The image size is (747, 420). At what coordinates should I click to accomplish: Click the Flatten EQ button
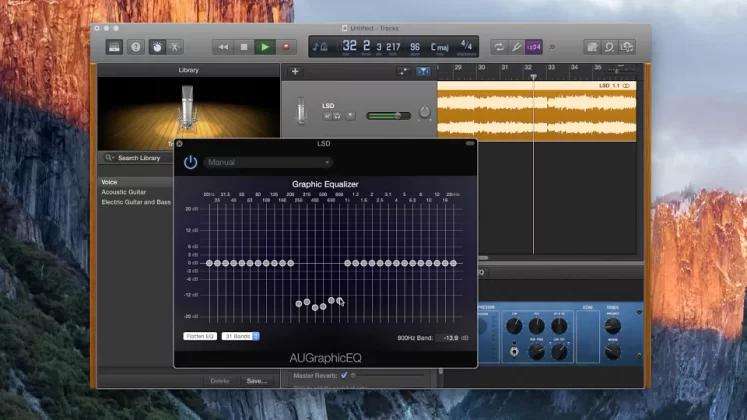tap(200, 336)
